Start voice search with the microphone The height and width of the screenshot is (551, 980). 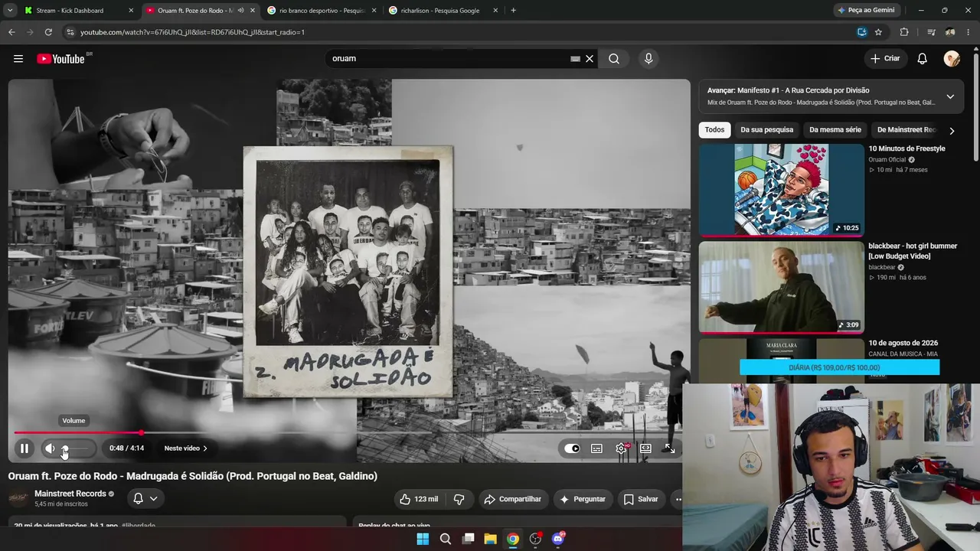tap(648, 59)
